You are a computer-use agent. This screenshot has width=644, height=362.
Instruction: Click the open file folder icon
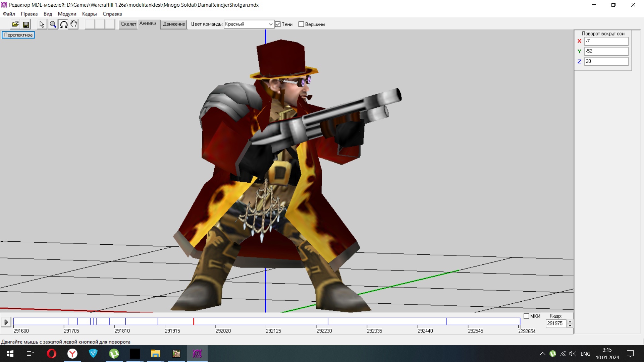[x=15, y=24]
